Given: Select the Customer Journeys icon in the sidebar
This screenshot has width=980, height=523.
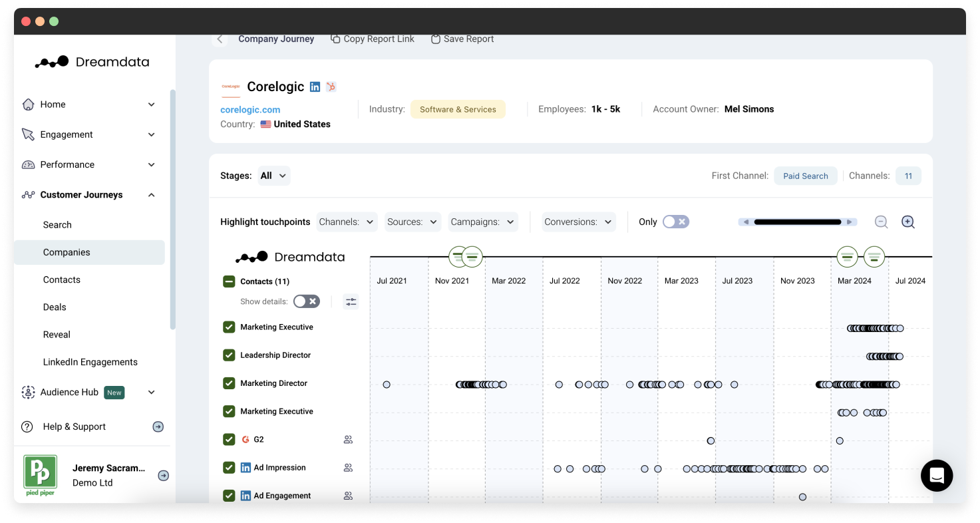Looking at the screenshot, I should (28, 194).
